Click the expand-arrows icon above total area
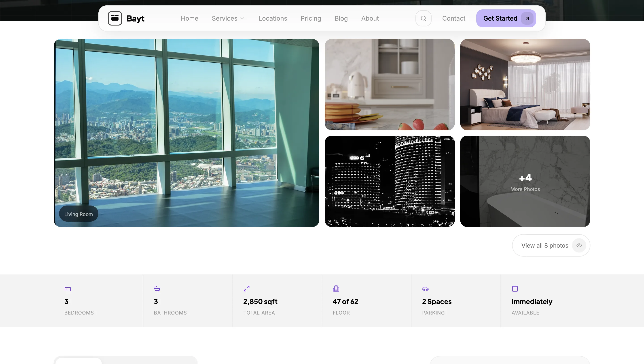644x364 pixels. pyautogui.click(x=246, y=288)
